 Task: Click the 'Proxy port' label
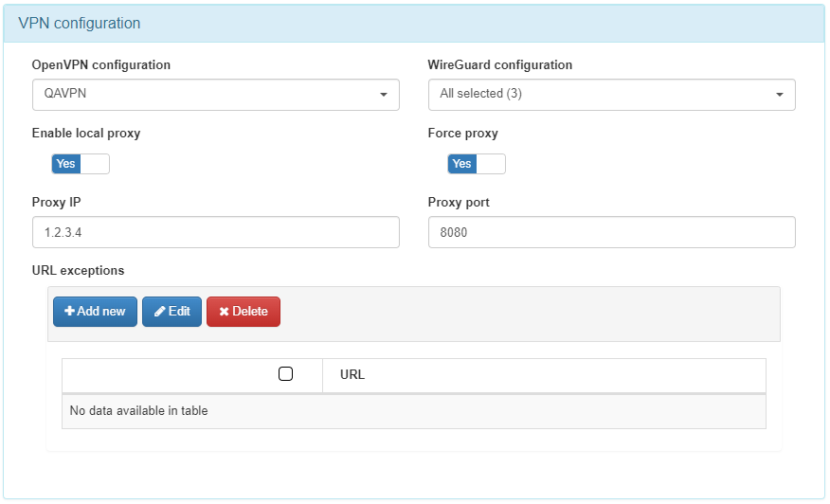click(x=459, y=202)
